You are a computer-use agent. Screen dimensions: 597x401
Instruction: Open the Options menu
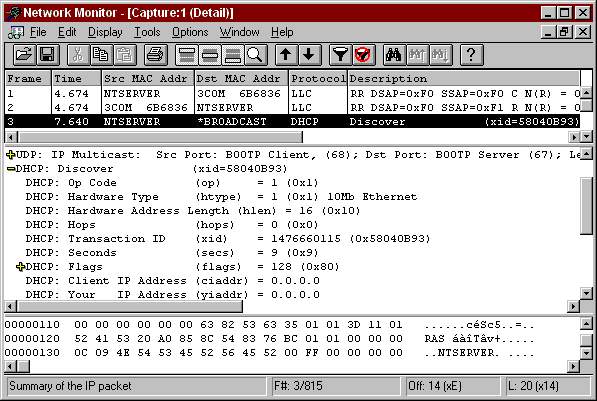pyautogui.click(x=190, y=32)
